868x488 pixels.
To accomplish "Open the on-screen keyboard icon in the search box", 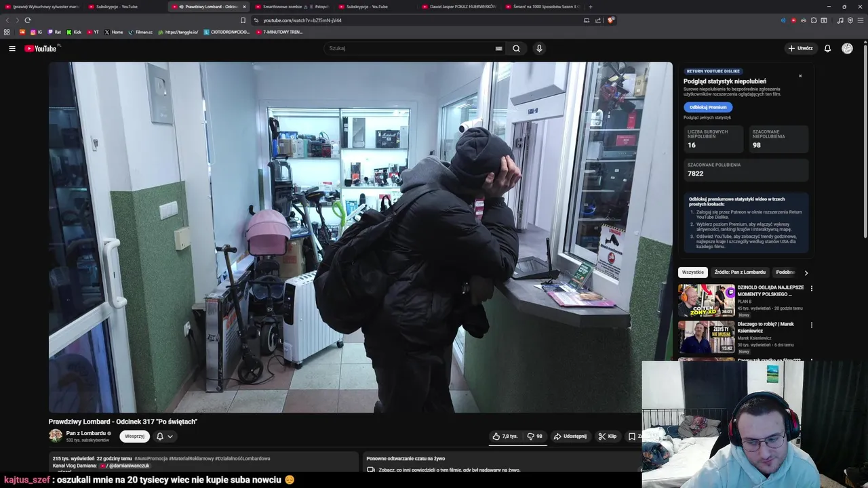I will (498, 48).
